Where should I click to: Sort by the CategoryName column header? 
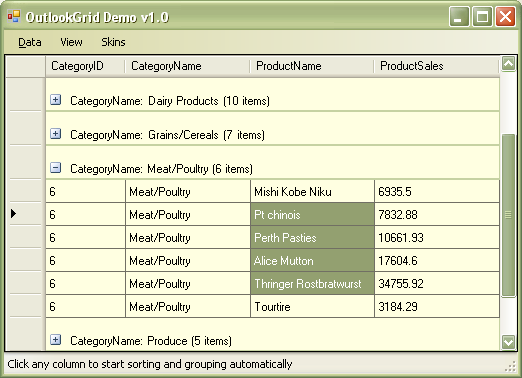coord(187,66)
